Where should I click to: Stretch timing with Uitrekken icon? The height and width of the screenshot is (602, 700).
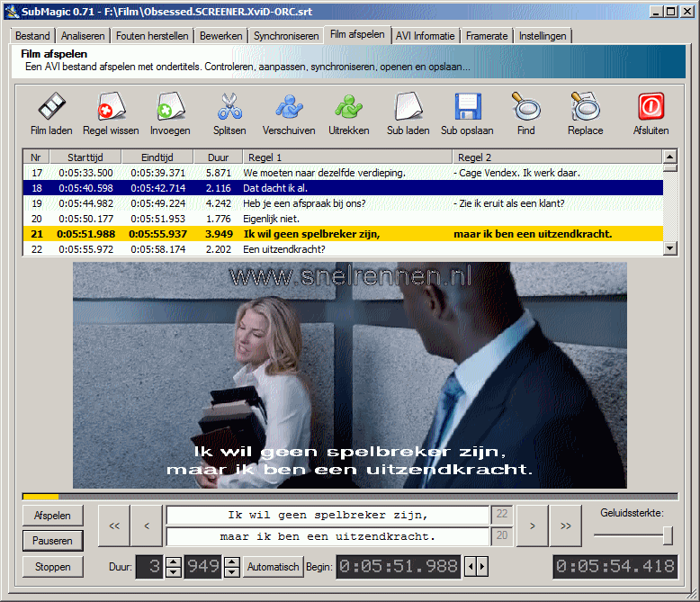(349, 106)
